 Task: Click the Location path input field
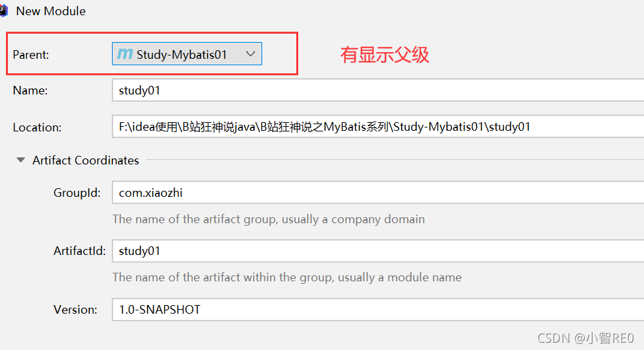(378, 127)
